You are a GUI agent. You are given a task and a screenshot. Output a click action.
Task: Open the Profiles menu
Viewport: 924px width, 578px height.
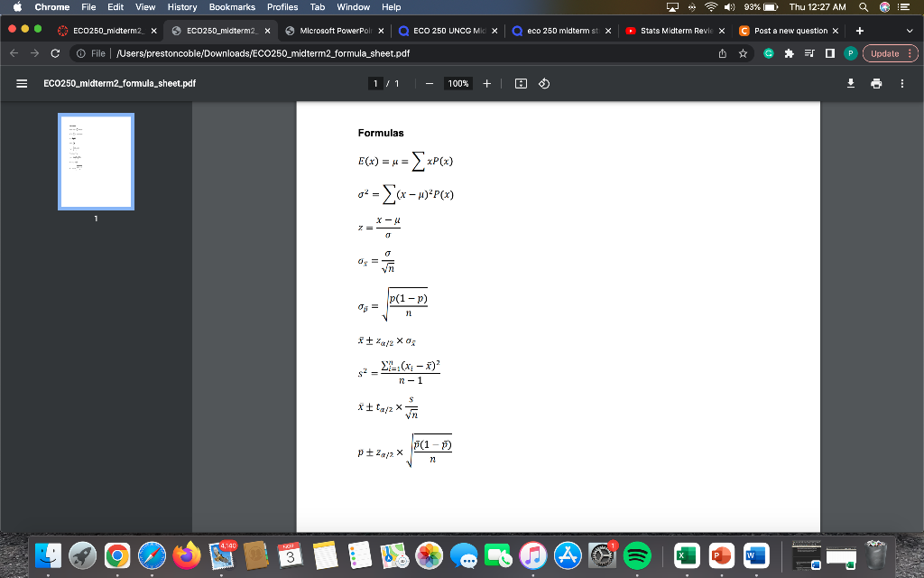tap(282, 7)
